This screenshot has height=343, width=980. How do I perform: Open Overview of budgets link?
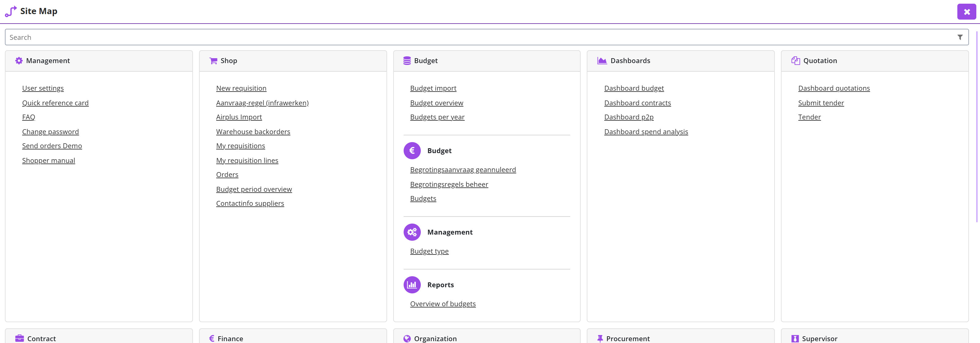[443, 304]
